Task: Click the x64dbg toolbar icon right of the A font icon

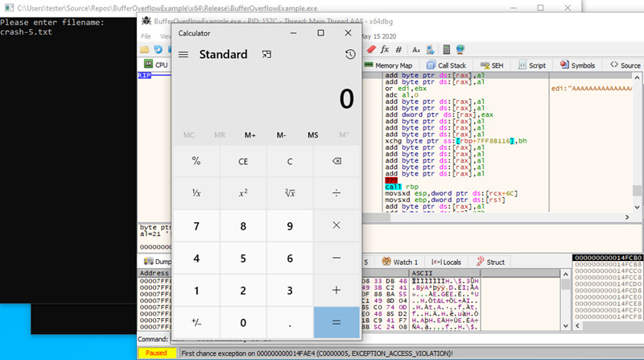Action: point(430,50)
